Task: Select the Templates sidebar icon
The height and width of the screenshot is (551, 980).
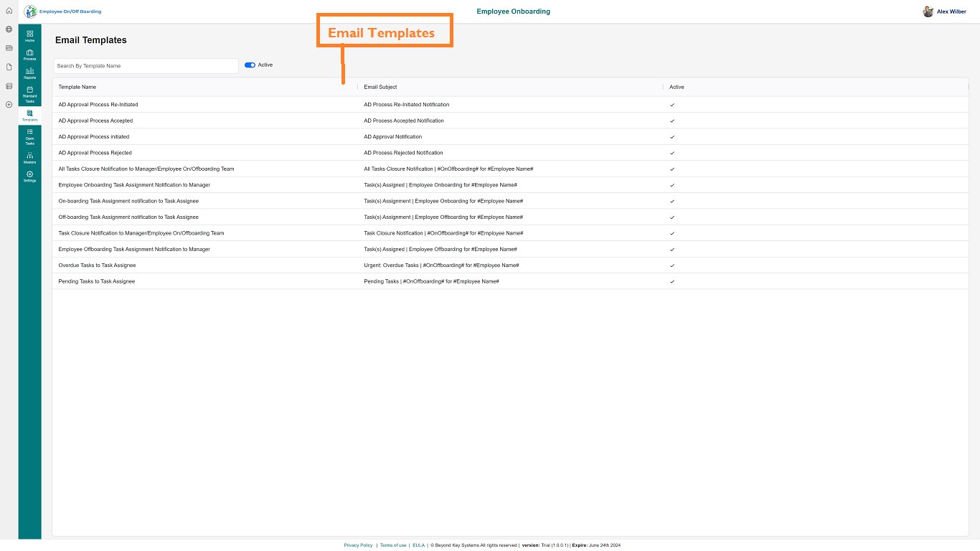Action: [x=29, y=115]
